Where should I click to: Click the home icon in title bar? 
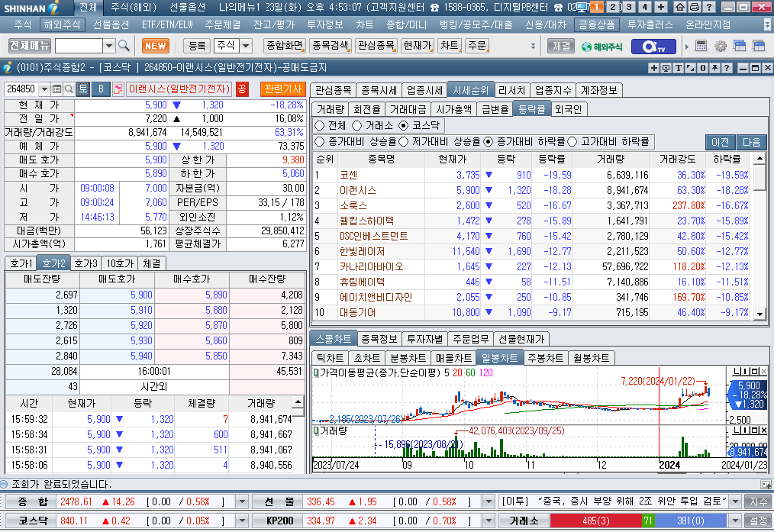pyautogui.click(x=679, y=7)
